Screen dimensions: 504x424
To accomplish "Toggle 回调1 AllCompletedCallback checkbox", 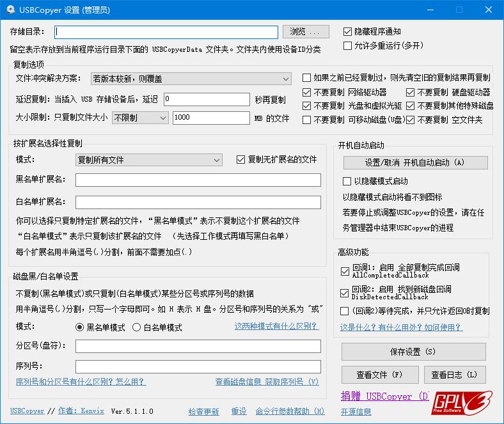I will (x=345, y=271).
